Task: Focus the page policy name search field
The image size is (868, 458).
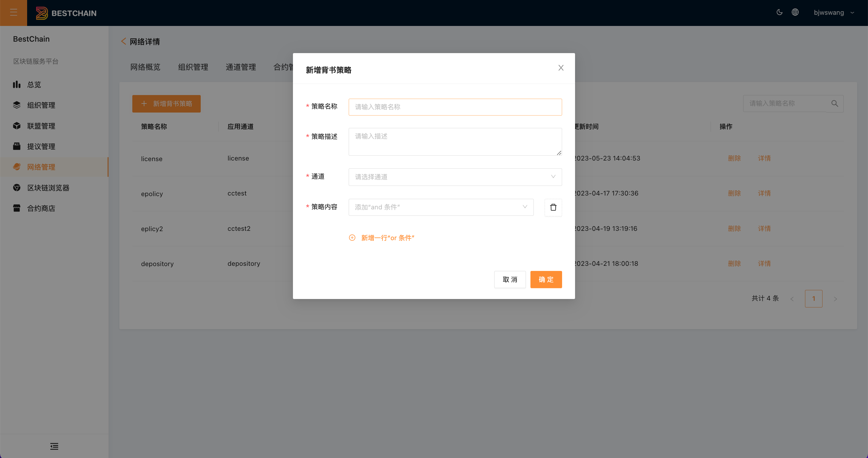Action: click(785, 103)
